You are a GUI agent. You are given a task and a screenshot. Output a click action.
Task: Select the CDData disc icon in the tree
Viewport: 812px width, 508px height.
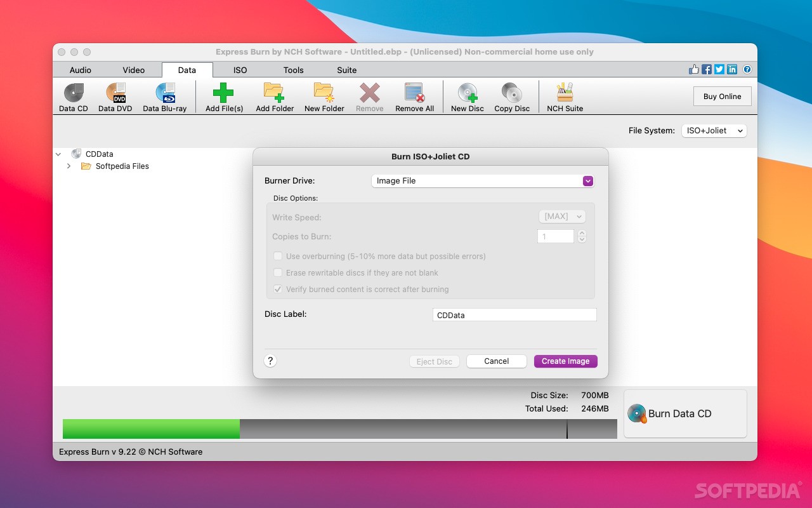click(x=76, y=154)
